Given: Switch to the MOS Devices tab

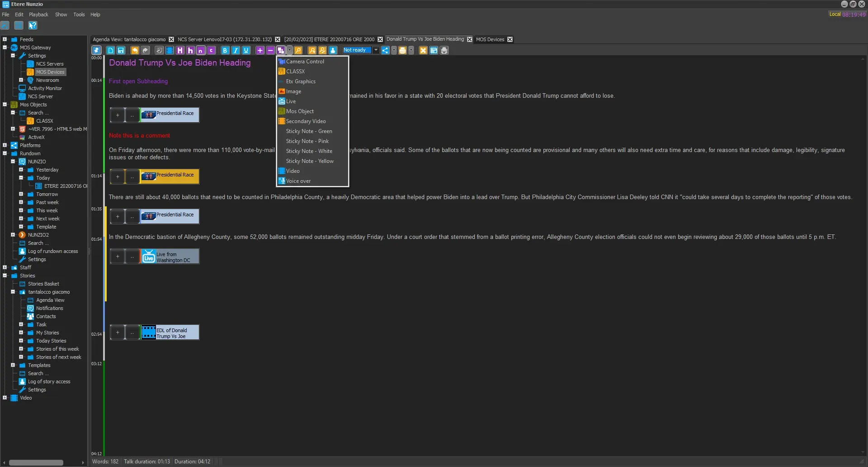Looking at the screenshot, I should 490,39.
